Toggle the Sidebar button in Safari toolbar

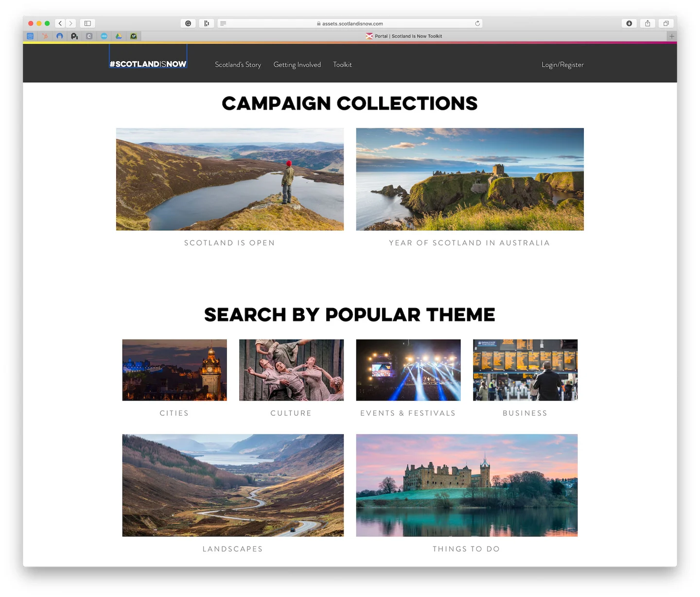[87, 23]
